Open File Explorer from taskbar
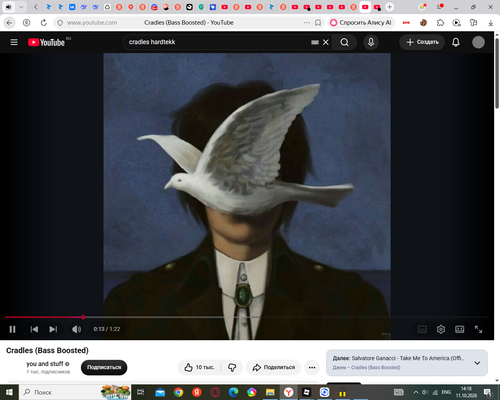 270,392
